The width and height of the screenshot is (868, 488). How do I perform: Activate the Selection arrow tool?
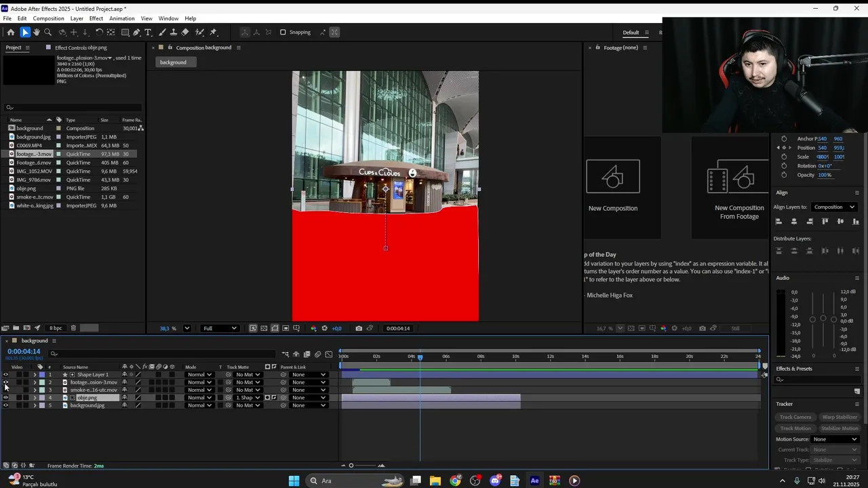(x=25, y=32)
